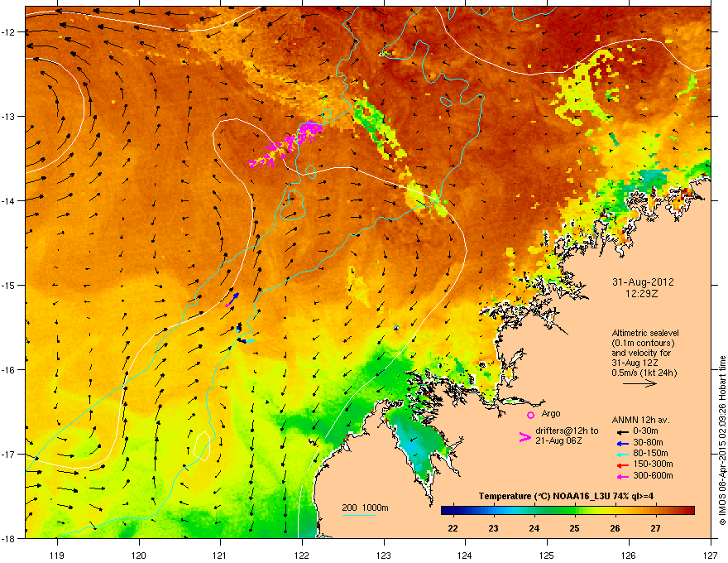728x563 pixels.
Task: Click latitude axis label -12
Action: coord(8,31)
